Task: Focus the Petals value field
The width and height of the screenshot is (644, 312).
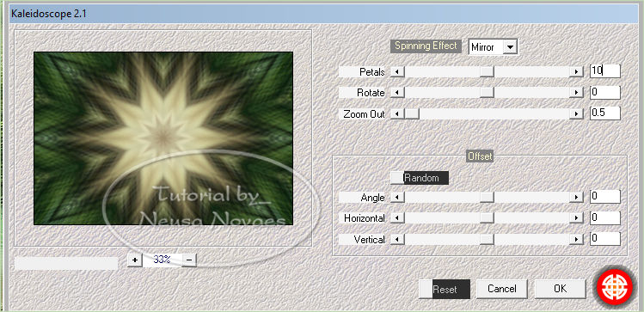Action: pyautogui.click(x=605, y=71)
